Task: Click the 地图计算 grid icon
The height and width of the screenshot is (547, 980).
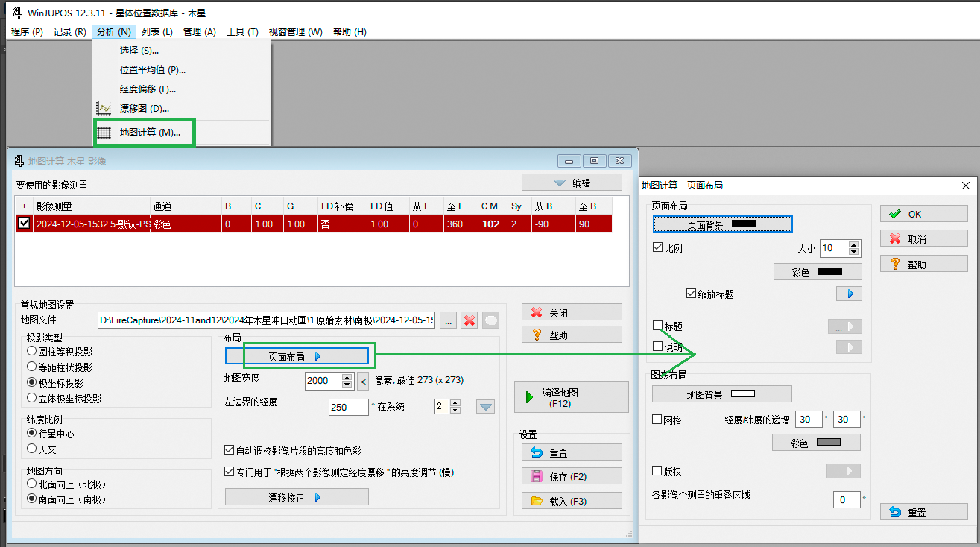Action: pos(104,133)
